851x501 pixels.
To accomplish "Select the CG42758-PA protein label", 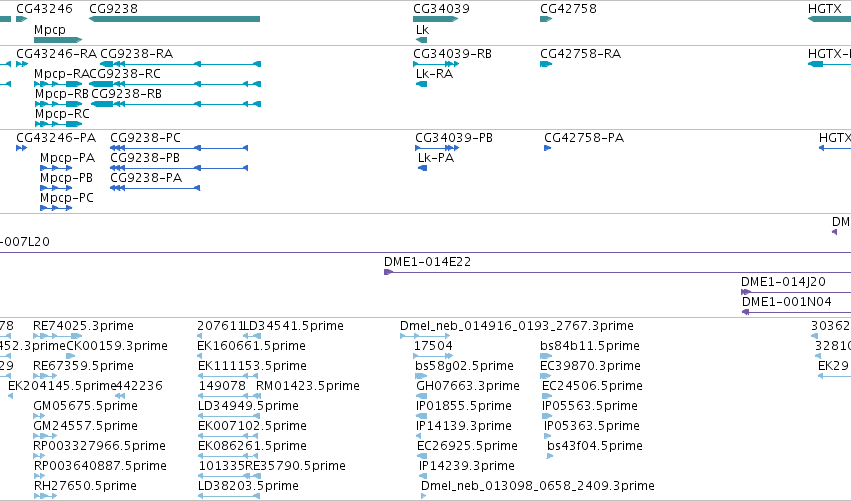I will (x=584, y=138).
